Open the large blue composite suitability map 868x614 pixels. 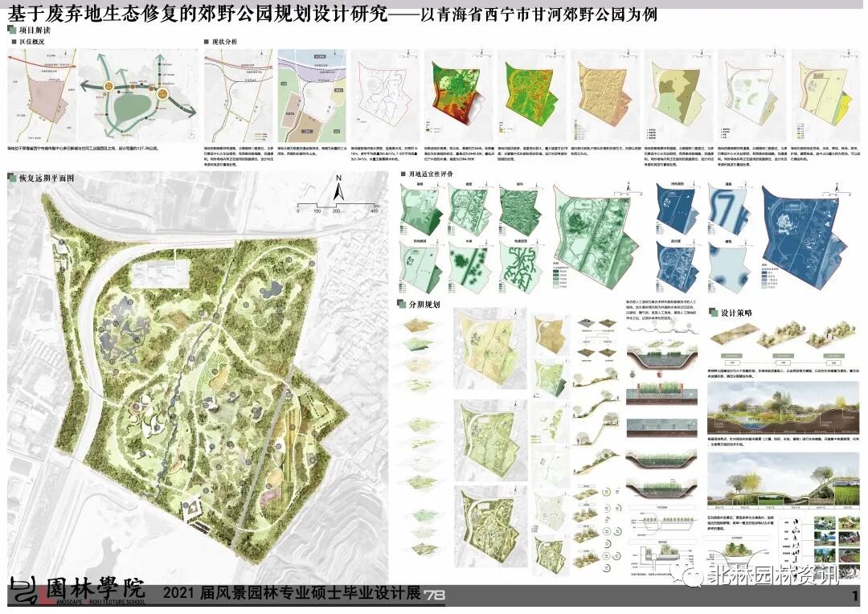(805, 237)
